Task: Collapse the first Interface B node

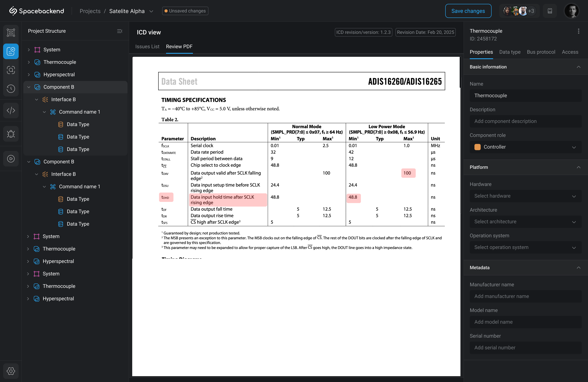Action: [x=37, y=100]
